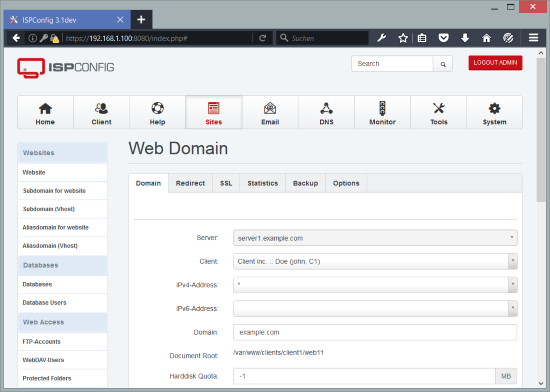Screen dimensions: 550x392
Task: Expand the IPv6-Address dropdown
Action: [375, 308]
